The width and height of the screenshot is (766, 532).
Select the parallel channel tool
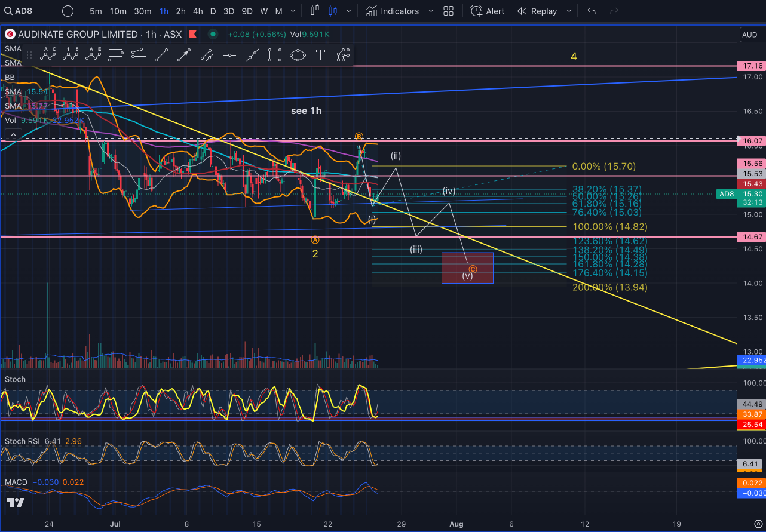[207, 56]
